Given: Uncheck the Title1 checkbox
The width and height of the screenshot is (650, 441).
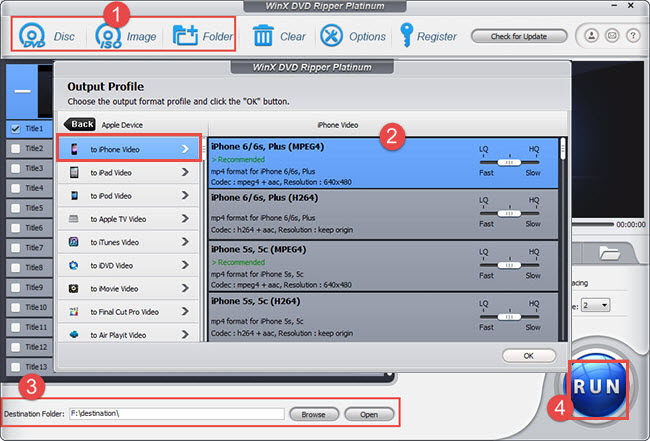Looking at the screenshot, I should click(x=16, y=129).
